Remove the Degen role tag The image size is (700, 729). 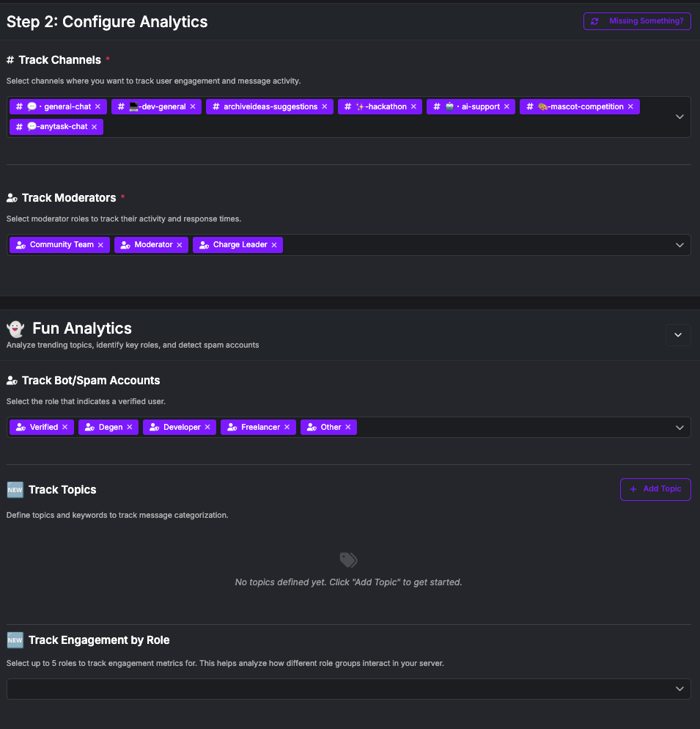point(130,427)
